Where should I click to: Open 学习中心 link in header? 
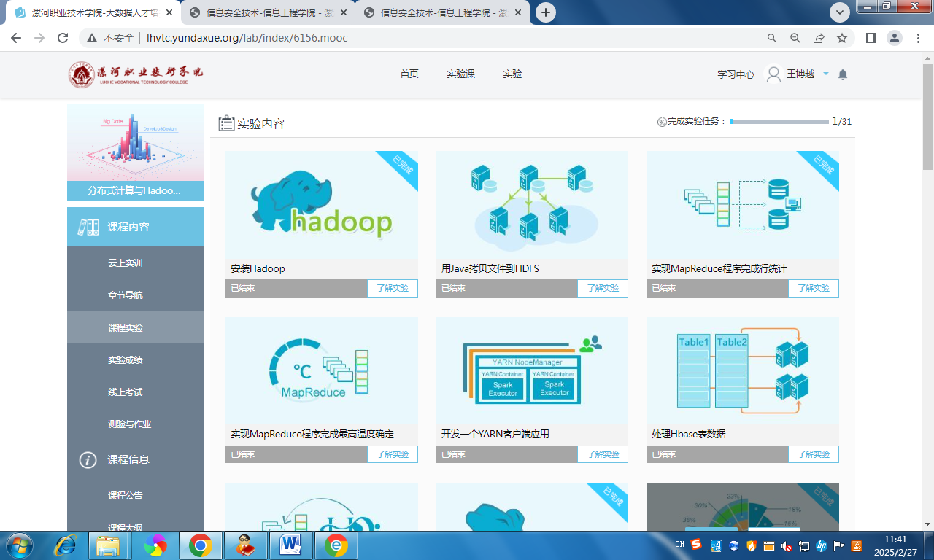click(736, 74)
